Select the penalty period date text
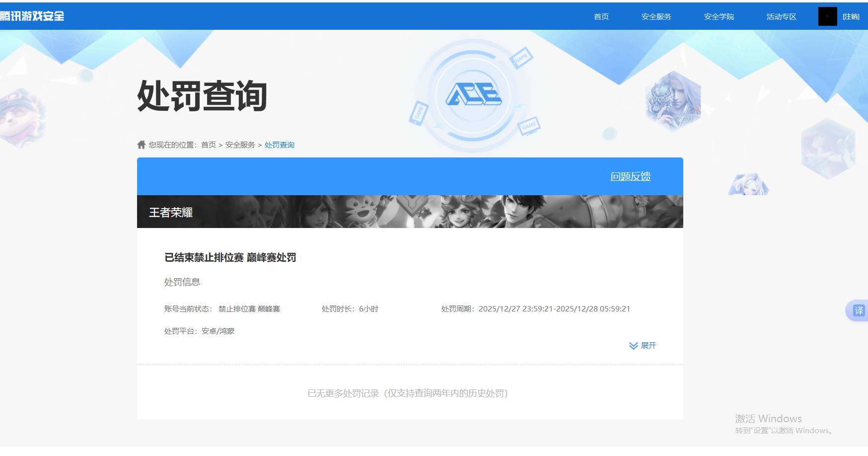868x456 pixels. (555, 308)
